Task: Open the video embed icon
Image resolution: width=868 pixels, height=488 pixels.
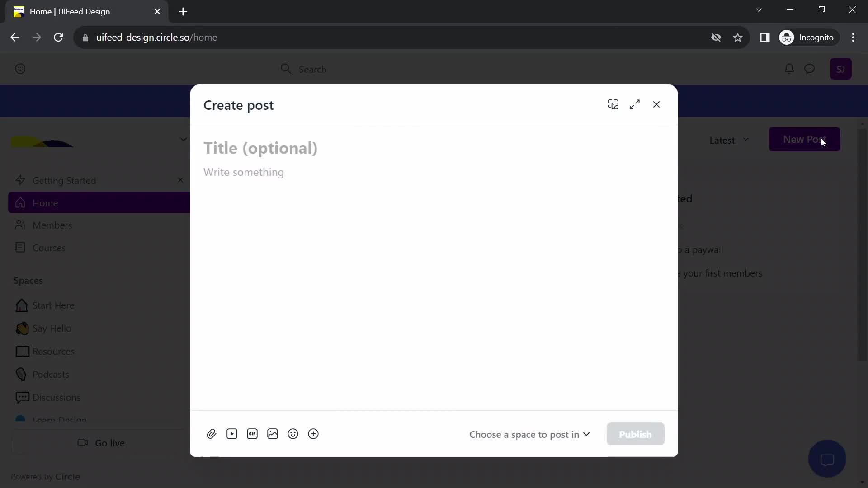Action: tap(232, 434)
